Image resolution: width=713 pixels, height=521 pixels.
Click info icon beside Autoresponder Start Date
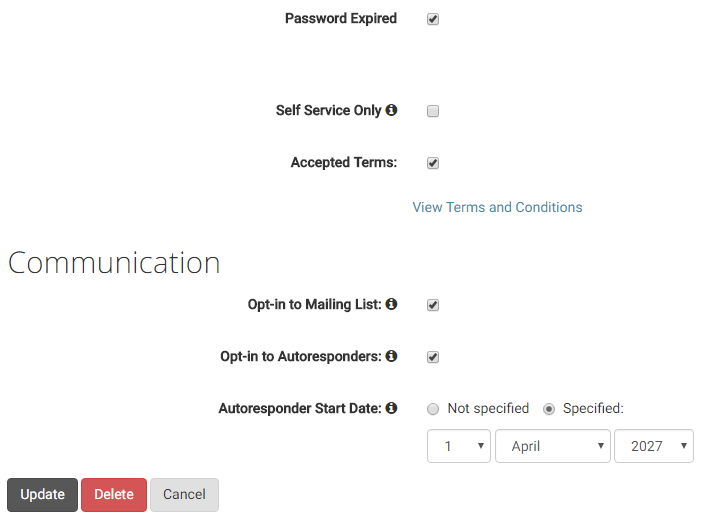[x=392, y=408]
